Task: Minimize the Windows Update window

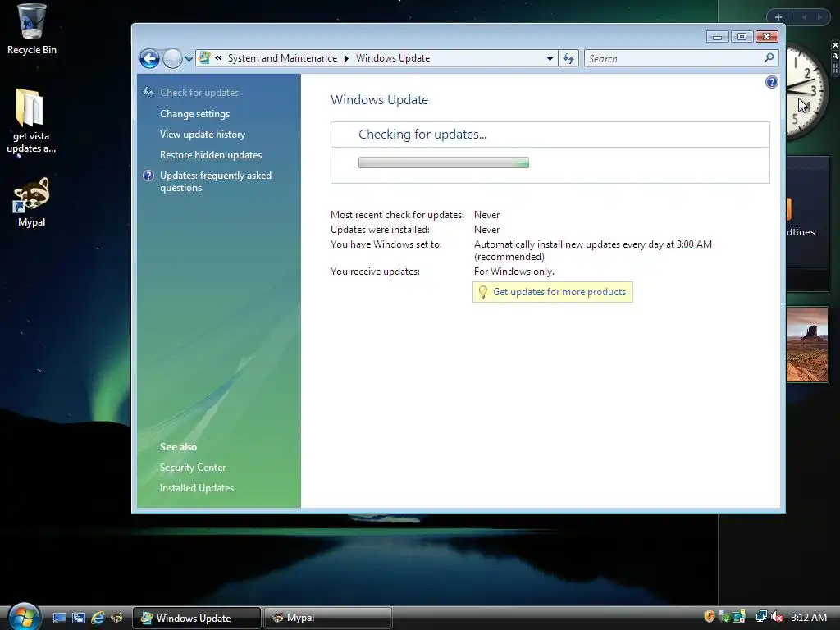Action: (x=717, y=37)
